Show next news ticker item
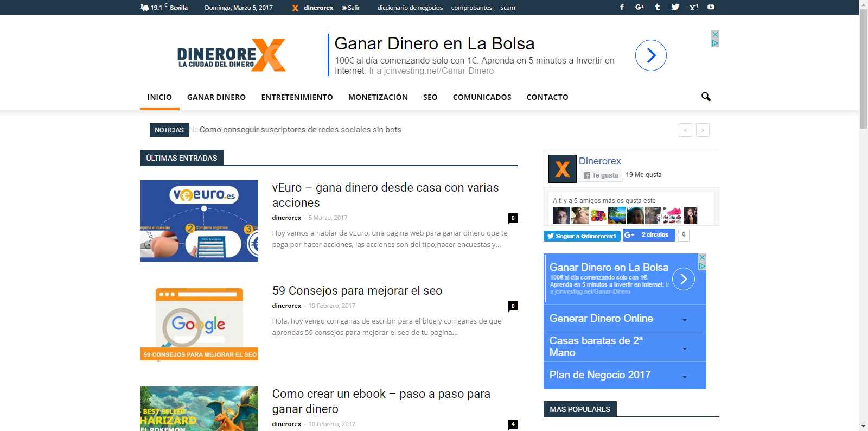 703,130
